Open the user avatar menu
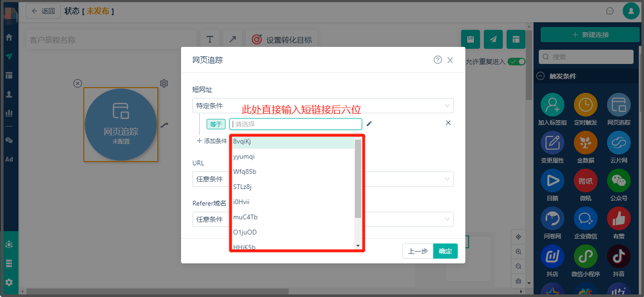The height and width of the screenshot is (297, 644). point(631,11)
